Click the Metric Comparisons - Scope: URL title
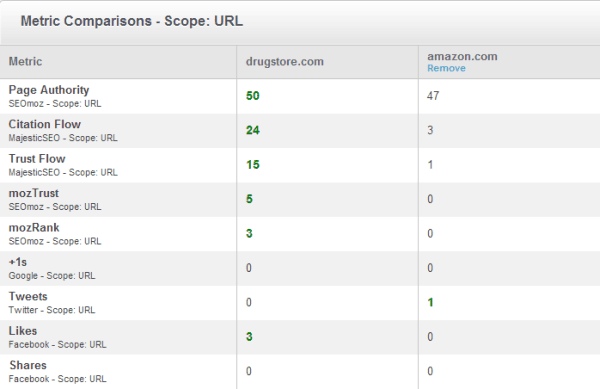Viewport: 600px width, 389px height. coord(132,21)
